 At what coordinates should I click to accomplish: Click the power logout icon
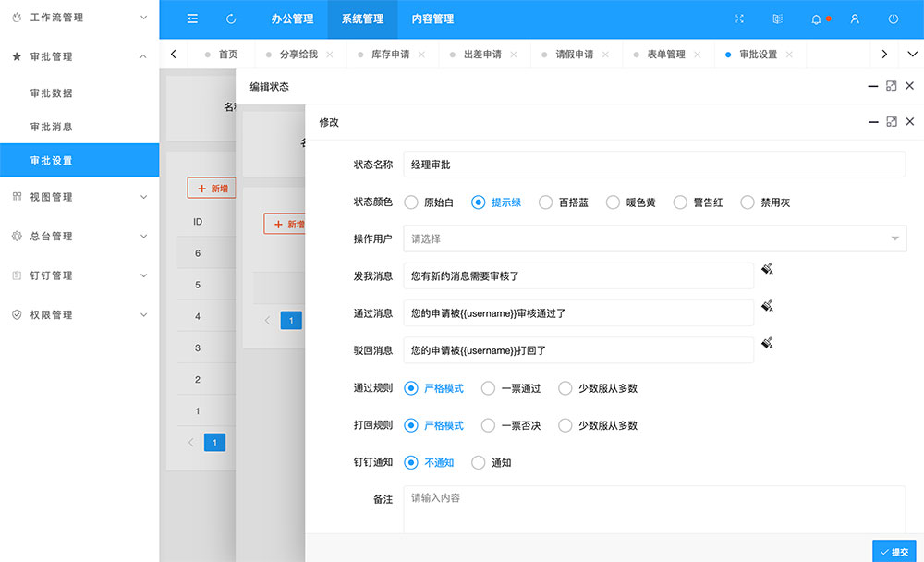[894, 18]
